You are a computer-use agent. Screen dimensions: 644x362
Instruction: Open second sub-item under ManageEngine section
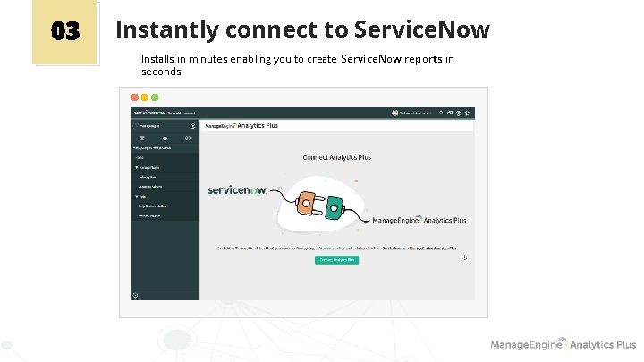[150, 187]
